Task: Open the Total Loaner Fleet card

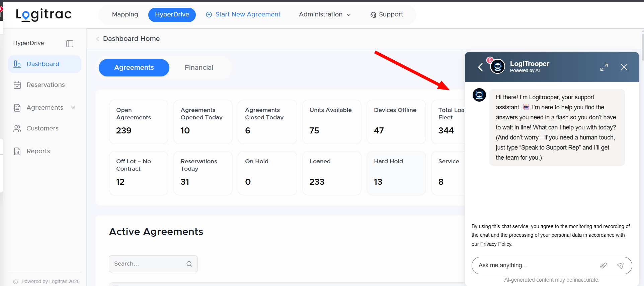Action: (x=448, y=122)
